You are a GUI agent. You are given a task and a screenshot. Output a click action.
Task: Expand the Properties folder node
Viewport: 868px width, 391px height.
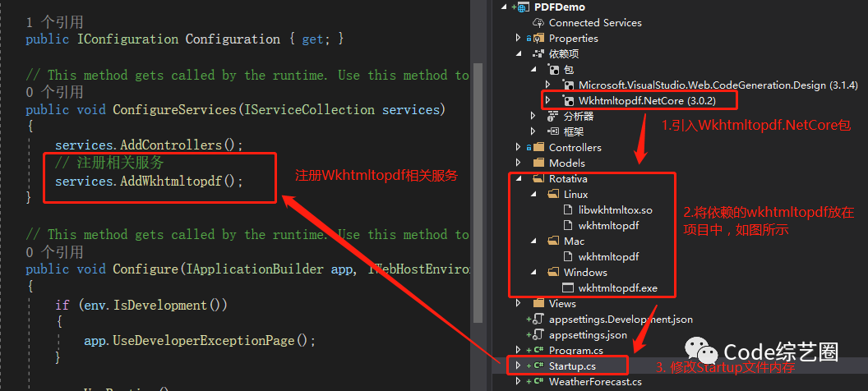[518, 38]
